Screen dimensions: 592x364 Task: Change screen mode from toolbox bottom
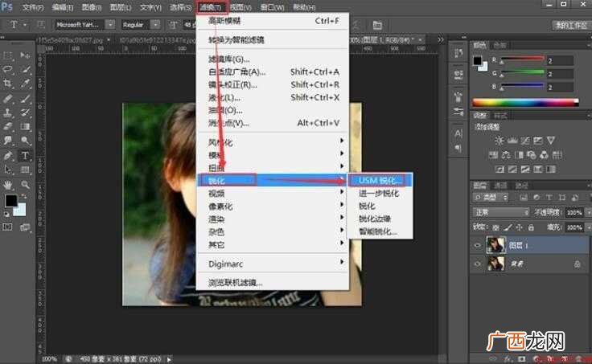point(25,227)
